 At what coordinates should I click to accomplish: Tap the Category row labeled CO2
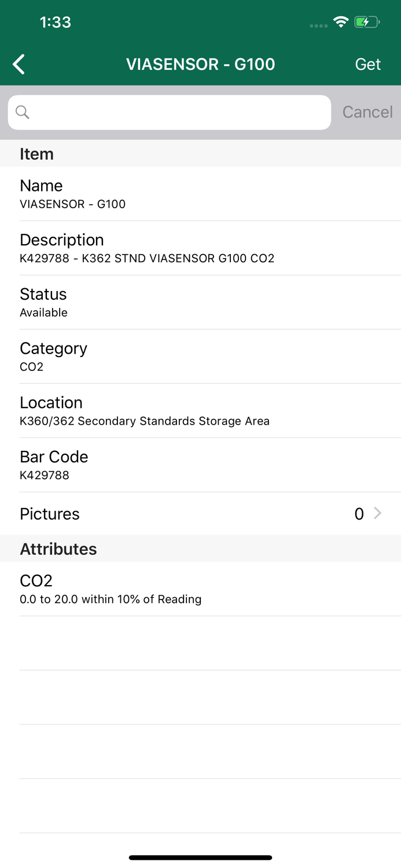pyautogui.click(x=200, y=356)
